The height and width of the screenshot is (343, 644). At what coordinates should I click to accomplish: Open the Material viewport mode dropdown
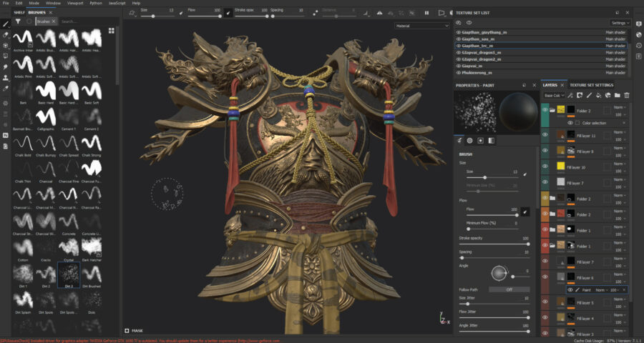[x=421, y=26]
